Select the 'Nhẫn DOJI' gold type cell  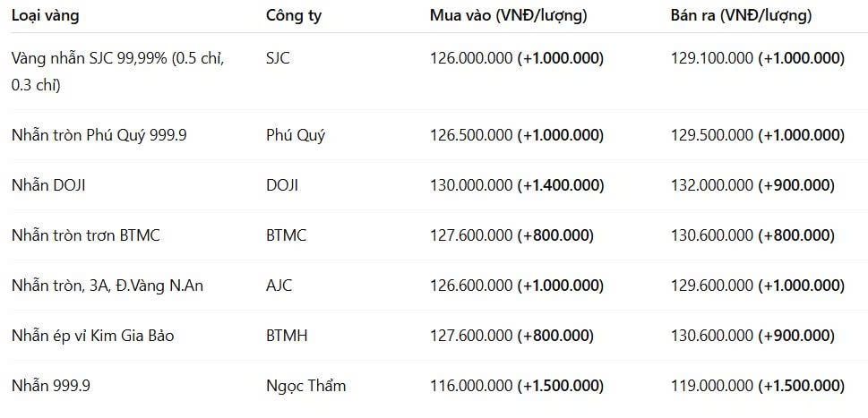(48, 186)
